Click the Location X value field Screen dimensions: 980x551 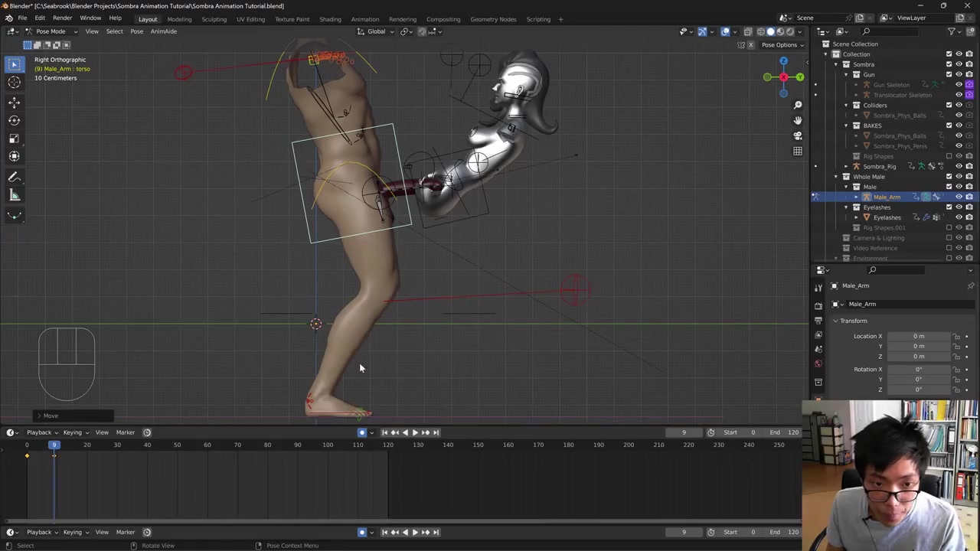point(918,336)
